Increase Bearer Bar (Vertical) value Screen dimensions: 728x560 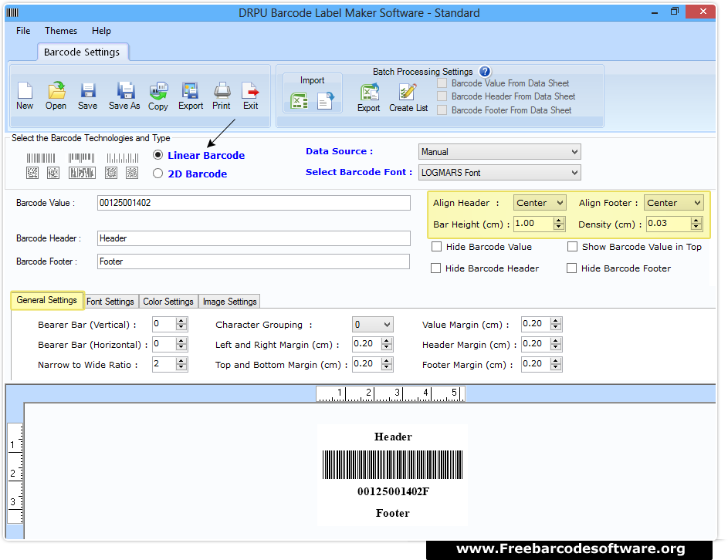click(x=181, y=321)
